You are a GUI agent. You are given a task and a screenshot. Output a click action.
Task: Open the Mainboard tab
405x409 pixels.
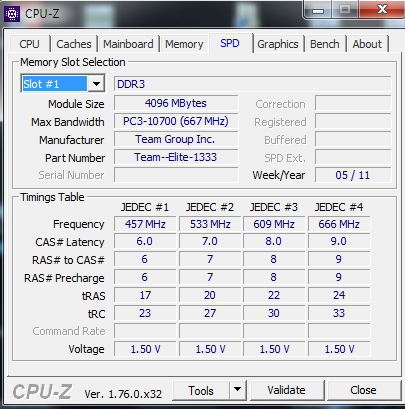coord(128,44)
